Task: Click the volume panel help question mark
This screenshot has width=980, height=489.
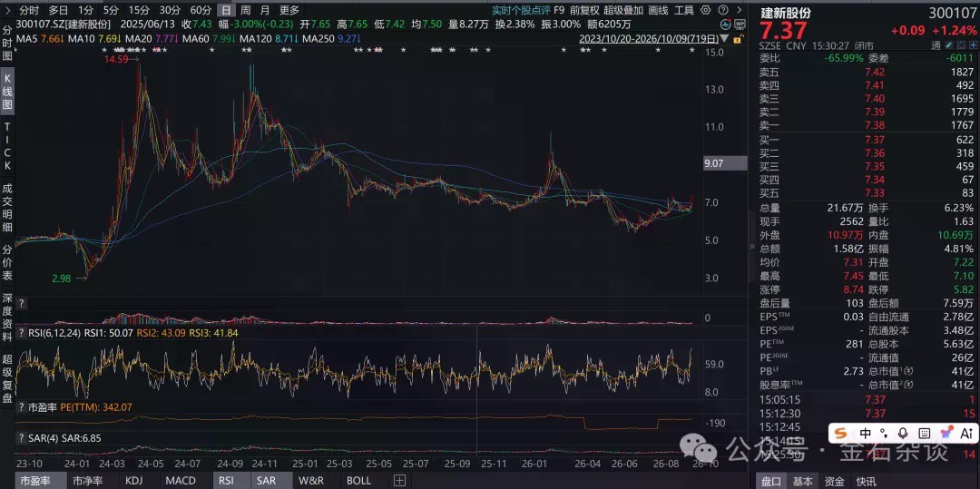Action: pos(21,304)
